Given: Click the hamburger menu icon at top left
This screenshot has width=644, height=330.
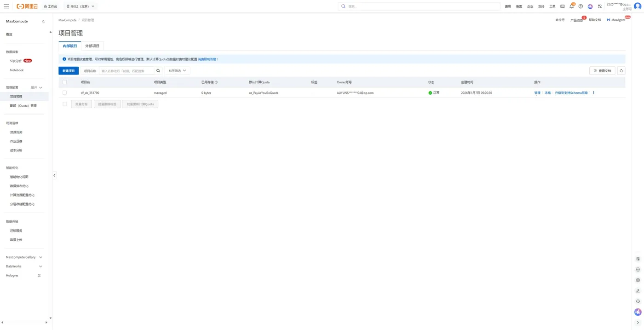Looking at the screenshot, I should [6, 6].
